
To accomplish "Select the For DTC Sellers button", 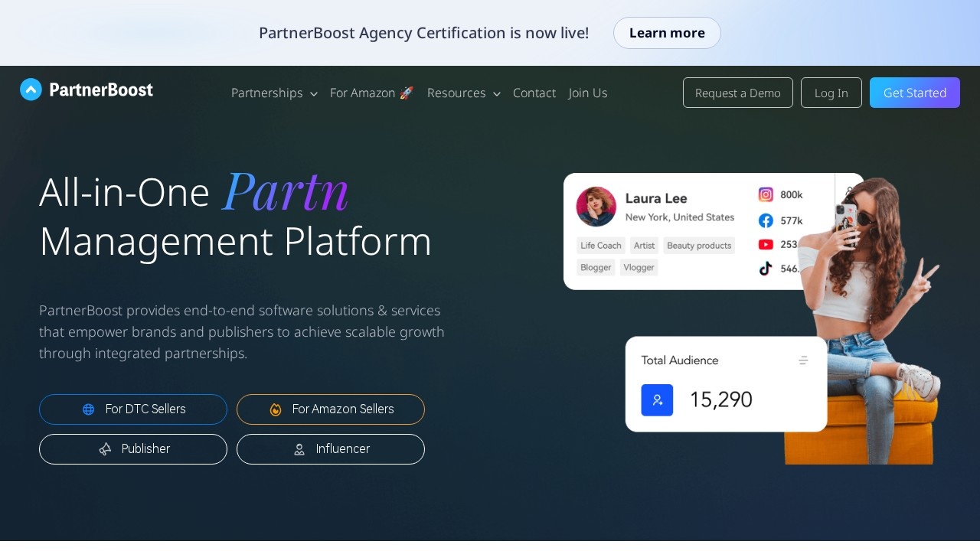I will coord(133,409).
